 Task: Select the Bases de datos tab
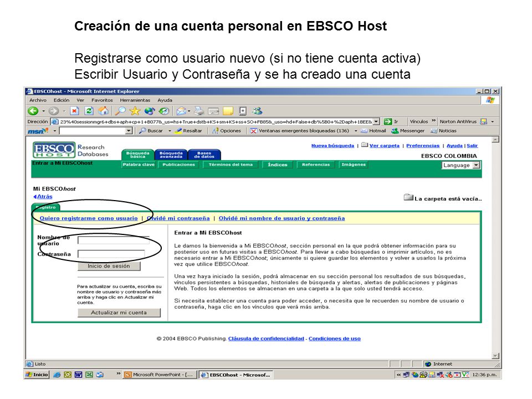point(204,155)
